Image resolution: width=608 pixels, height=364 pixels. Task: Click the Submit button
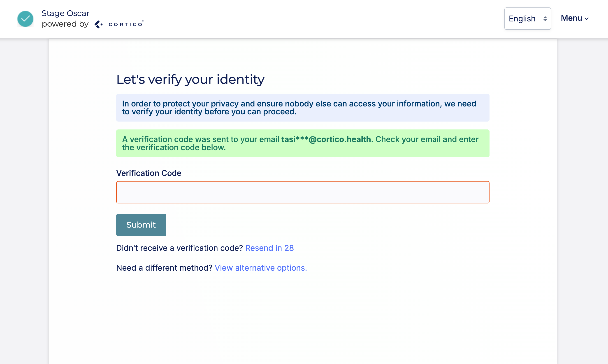(141, 225)
